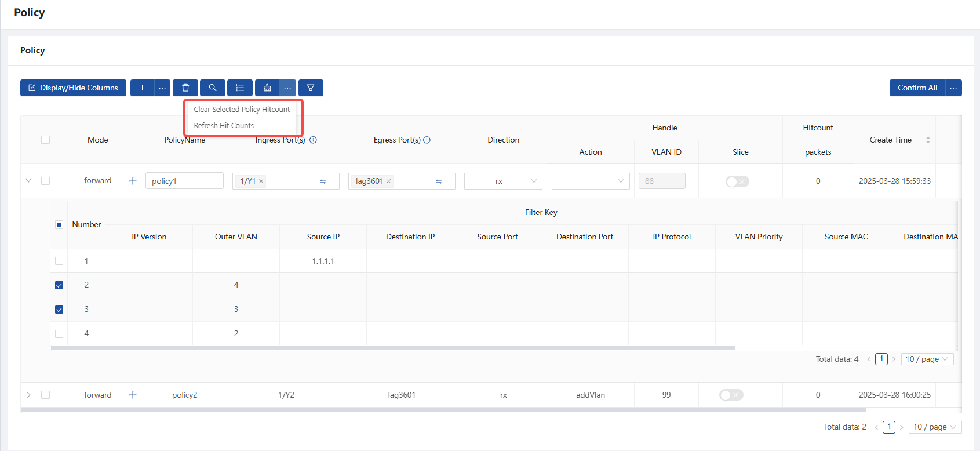This screenshot has width=980, height=451.
Task: Check the filter rule number 4 checkbox
Action: [x=59, y=334]
